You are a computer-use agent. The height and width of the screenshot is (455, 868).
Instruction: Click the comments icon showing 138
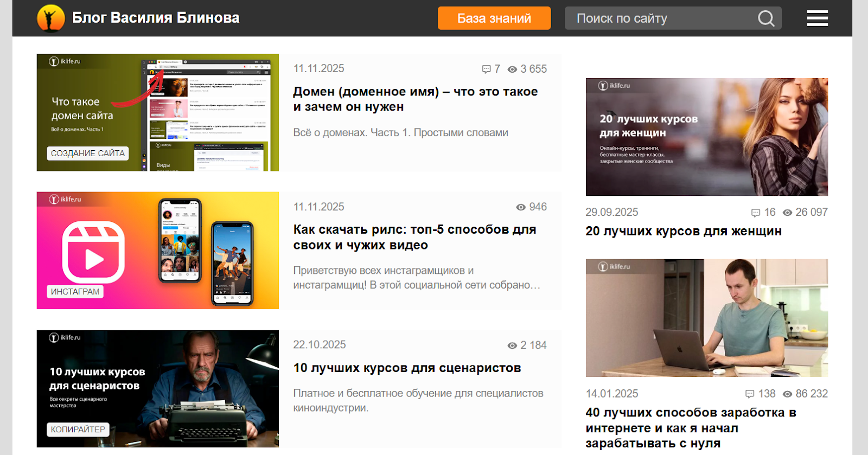click(x=750, y=394)
